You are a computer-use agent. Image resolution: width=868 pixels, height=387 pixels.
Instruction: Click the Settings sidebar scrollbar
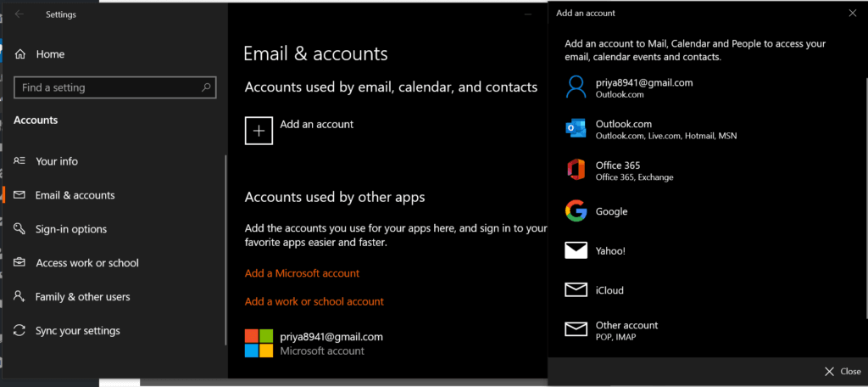click(225, 250)
